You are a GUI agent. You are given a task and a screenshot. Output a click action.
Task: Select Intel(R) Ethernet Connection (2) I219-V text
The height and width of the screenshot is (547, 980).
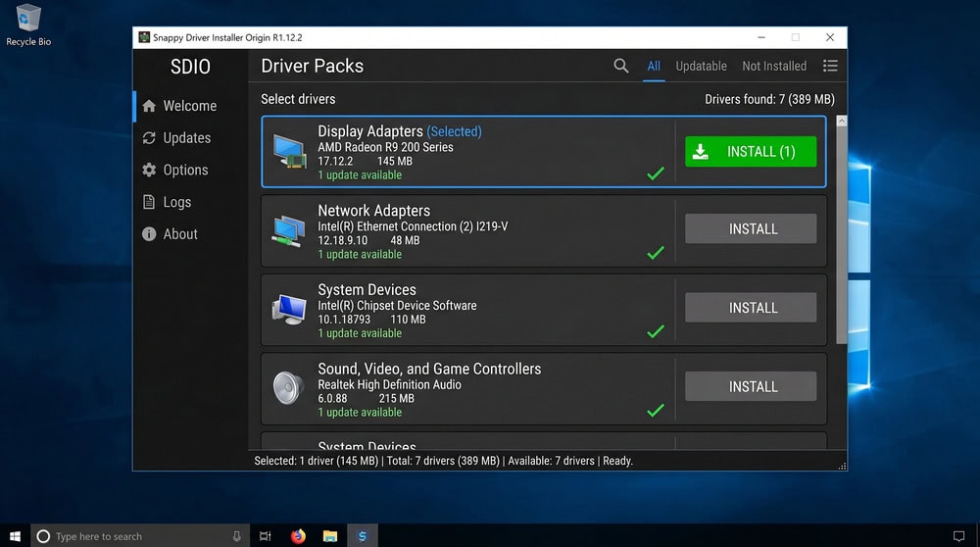(x=413, y=226)
